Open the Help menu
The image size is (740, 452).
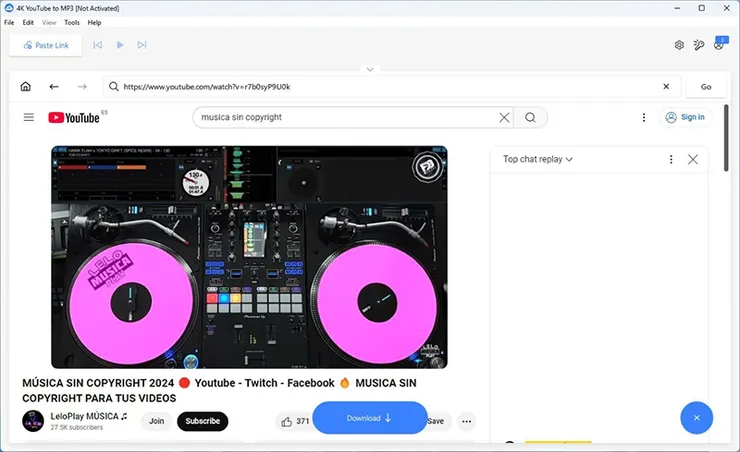pyautogui.click(x=94, y=22)
